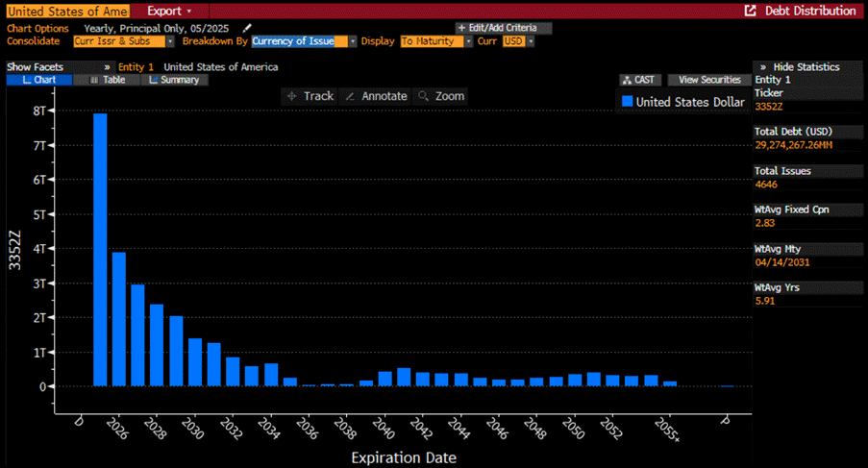Click the View Securities button
The height and width of the screenshot is (468, 868).
point(709,80)
